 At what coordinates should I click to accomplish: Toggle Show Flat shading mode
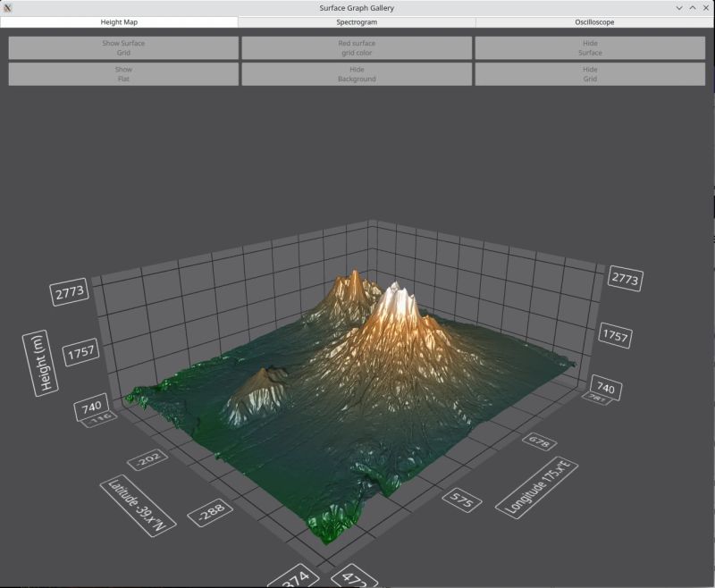[122, 75]
